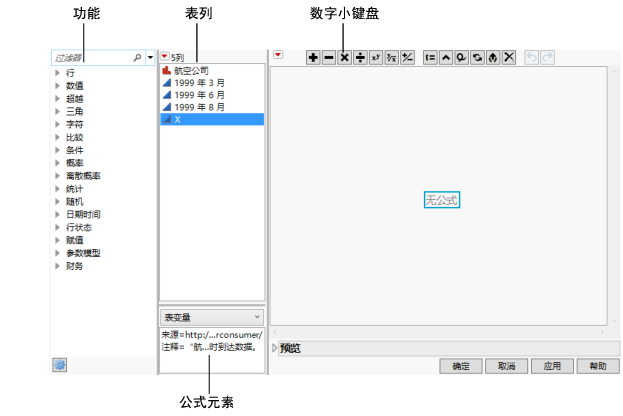
Task: Click the peel expression keypad button
Action: pyautogui.click(x=493, y=58)
